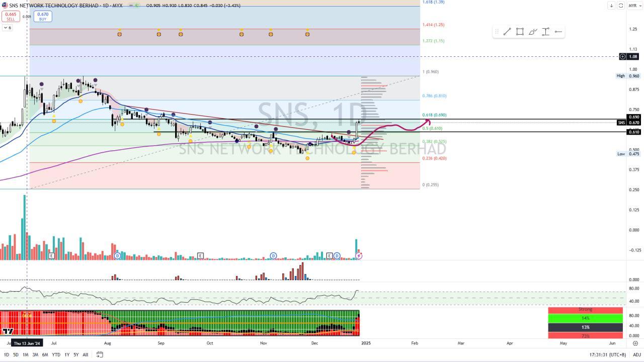Select the brush drawing tool
Screen dimensions: 644x362
coord(533,32)
